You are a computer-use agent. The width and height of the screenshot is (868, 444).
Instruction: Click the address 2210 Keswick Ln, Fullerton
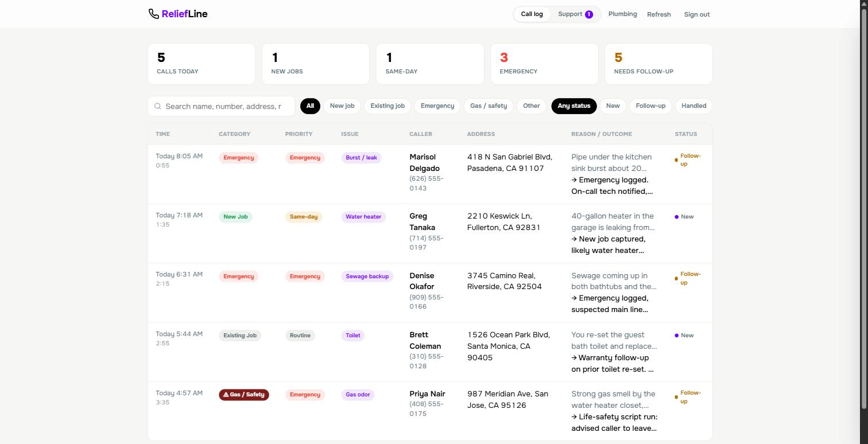pos(504,222)
